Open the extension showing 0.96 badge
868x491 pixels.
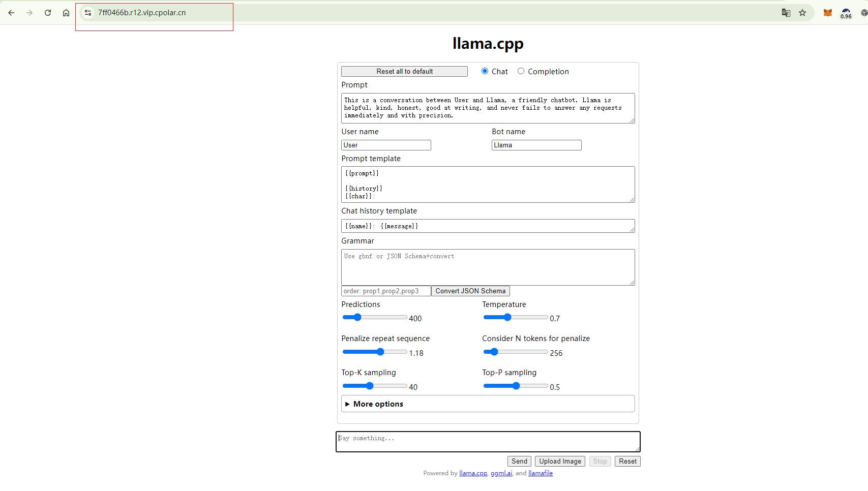tap(846, 13)
